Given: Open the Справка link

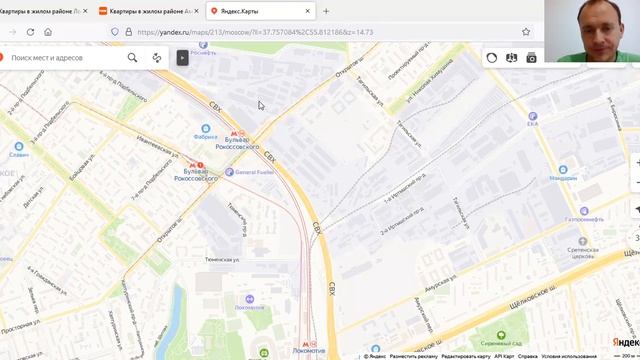Looking at the screenshot, I should pos(527,356).
